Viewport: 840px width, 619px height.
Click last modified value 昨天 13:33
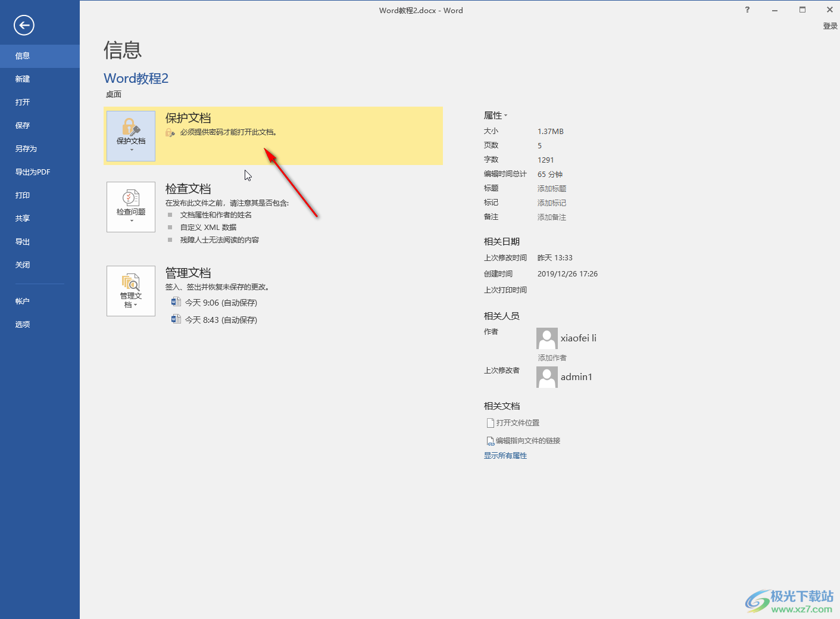pyautogui.click(x=555, y=258)
